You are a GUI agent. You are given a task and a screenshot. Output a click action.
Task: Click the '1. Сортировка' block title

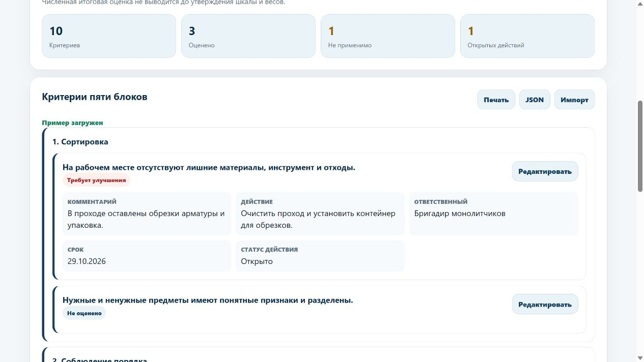click(80, 142)
